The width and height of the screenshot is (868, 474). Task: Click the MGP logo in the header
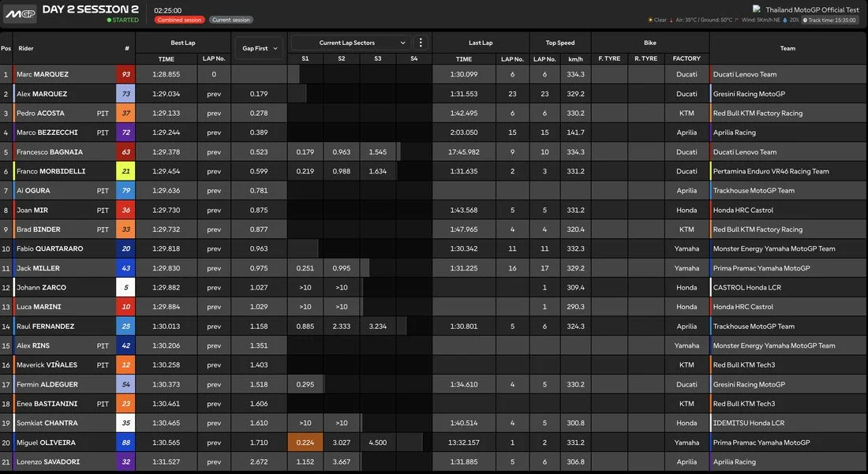tap(20, 14)
